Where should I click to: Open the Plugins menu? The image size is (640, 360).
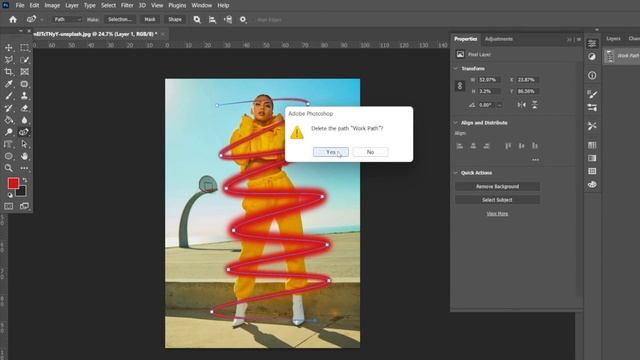[x=177, y=5]
